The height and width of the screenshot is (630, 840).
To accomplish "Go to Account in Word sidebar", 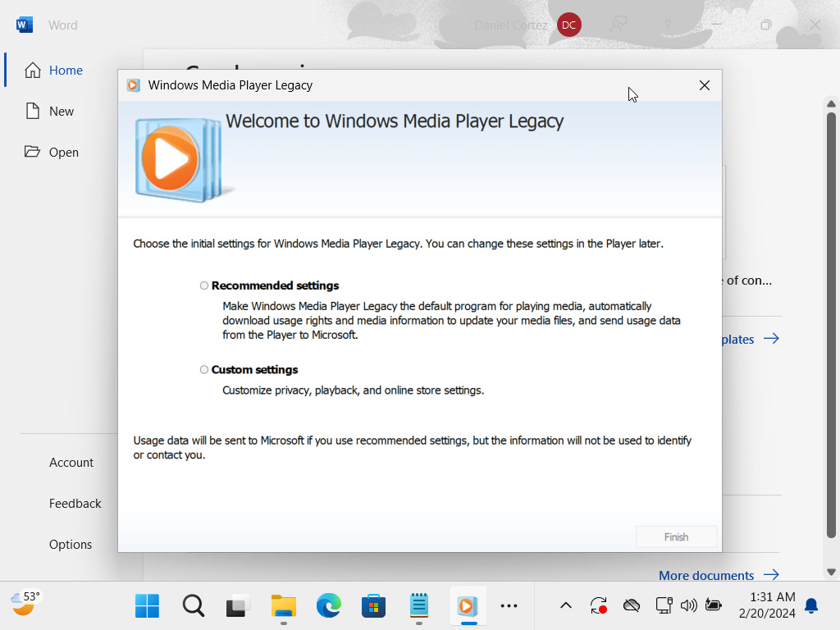I will coord(71,463).
